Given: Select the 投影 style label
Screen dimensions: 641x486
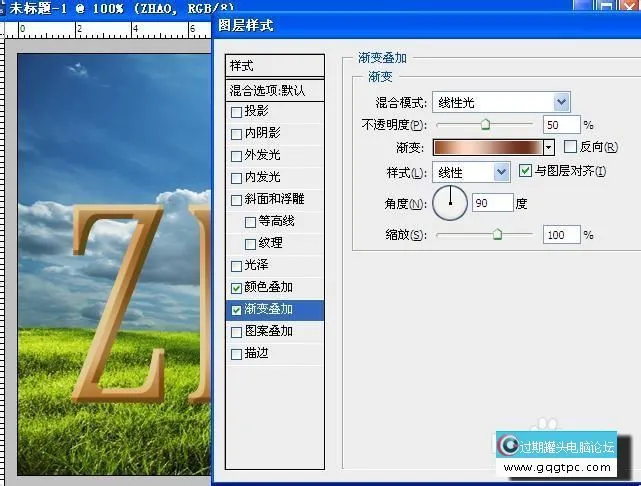Looking at the screenshot, I should click(256, 111).
